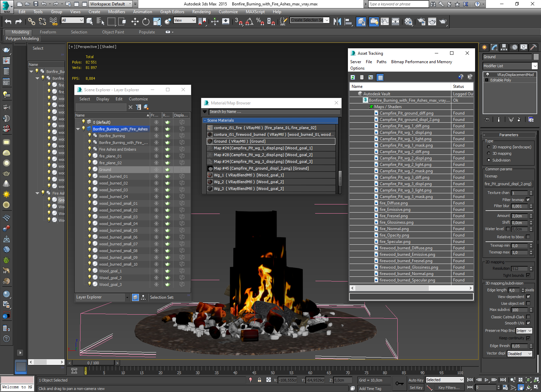This screenshot has width=541, height=392.
Task: Open the Mirror tool
Action: coord(337,22)
